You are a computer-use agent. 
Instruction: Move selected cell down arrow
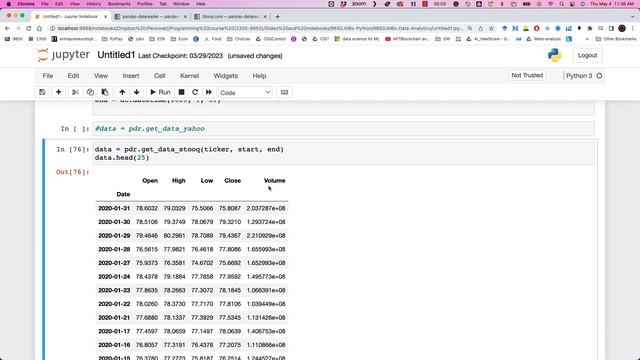(x=137, y=92)
